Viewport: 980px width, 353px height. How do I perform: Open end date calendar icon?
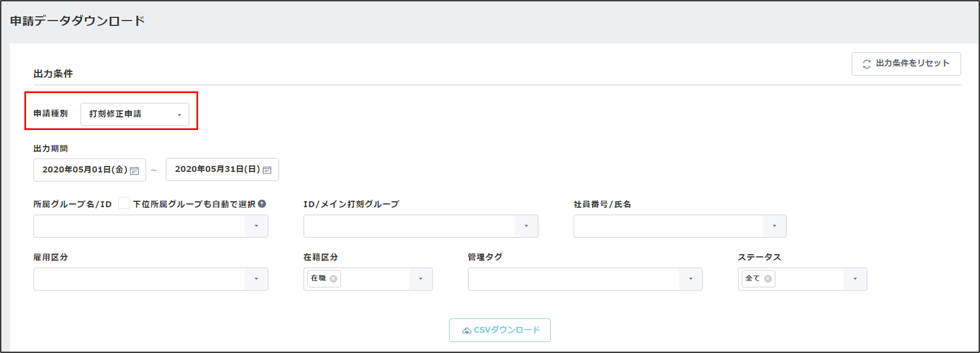pos(267,170)
